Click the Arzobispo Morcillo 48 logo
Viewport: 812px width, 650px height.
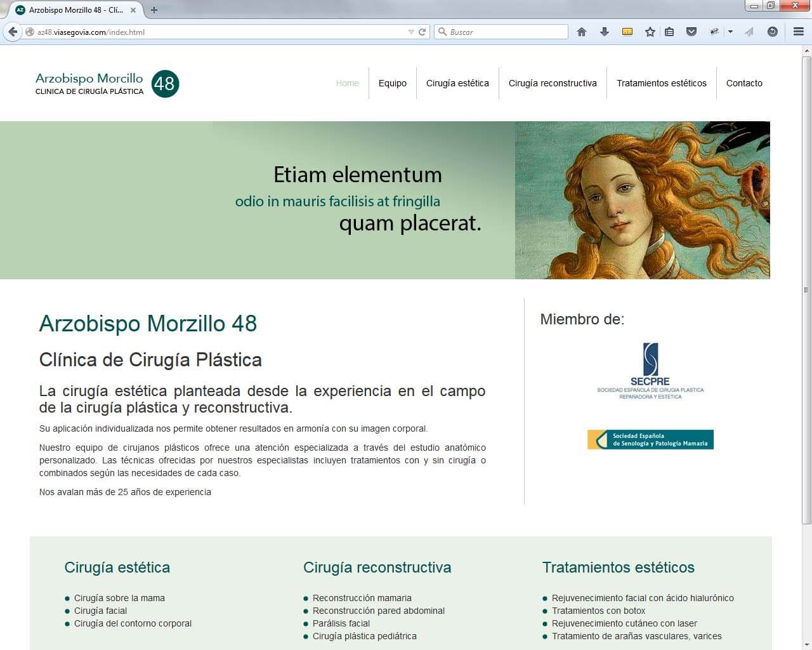point(107,84)
